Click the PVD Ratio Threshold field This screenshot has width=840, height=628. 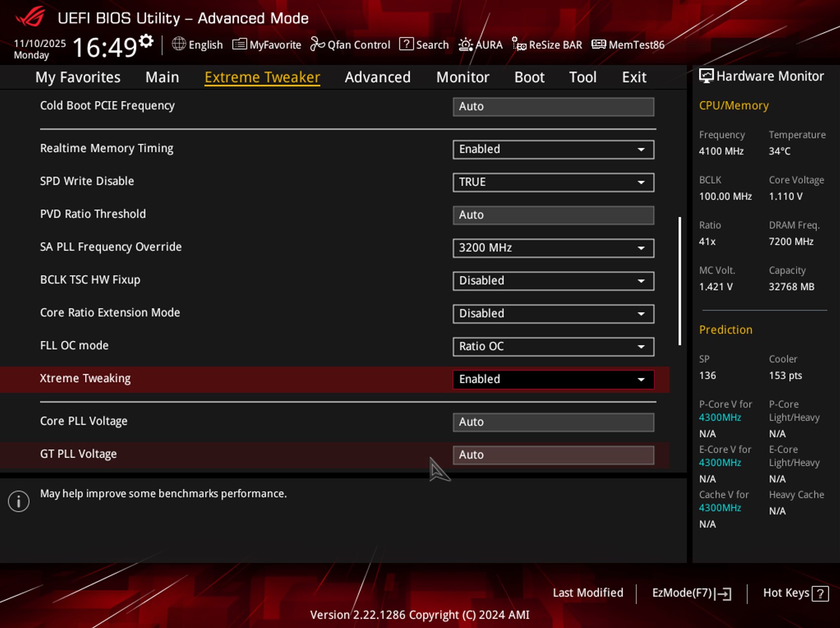tap(553, 215)
